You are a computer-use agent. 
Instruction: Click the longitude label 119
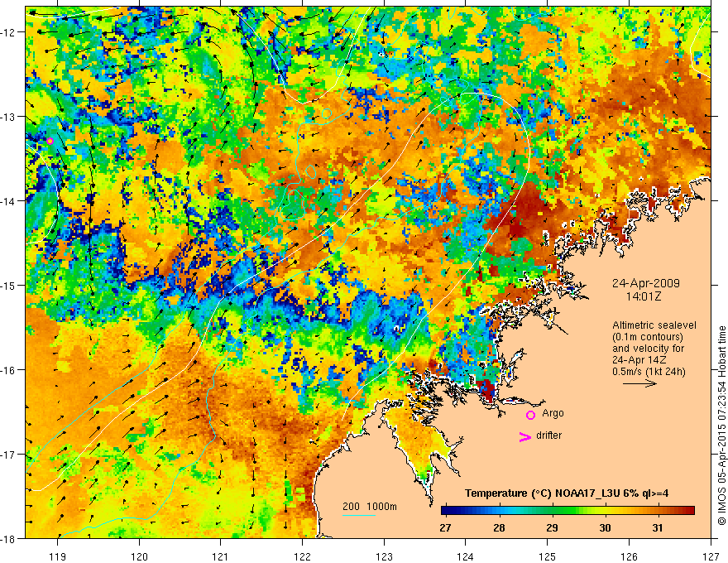(57, 556)
